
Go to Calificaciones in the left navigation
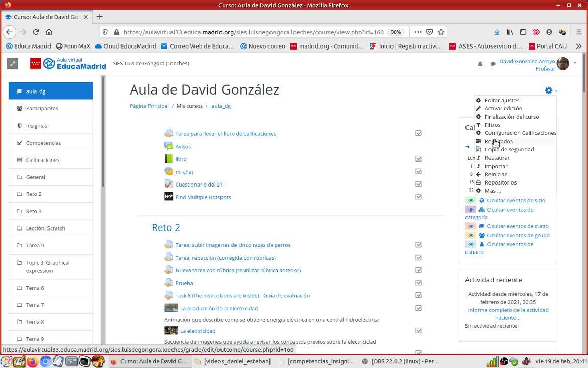point(51,160)
